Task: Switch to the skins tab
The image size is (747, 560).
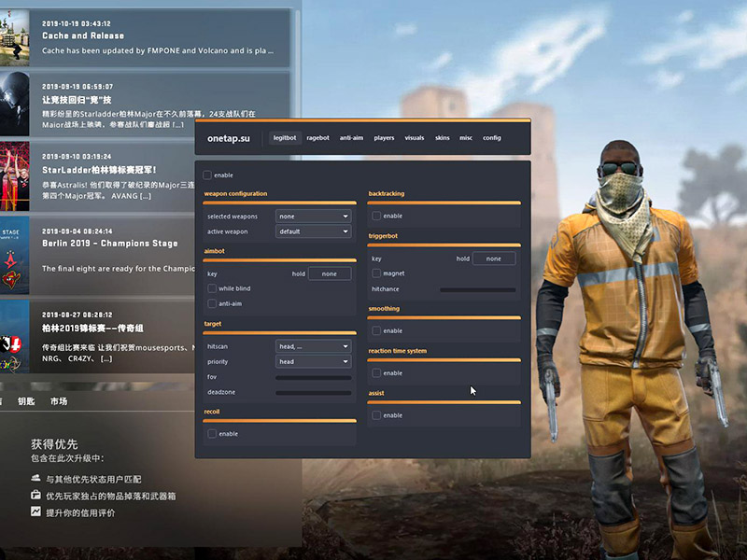Action: point(442,138)
